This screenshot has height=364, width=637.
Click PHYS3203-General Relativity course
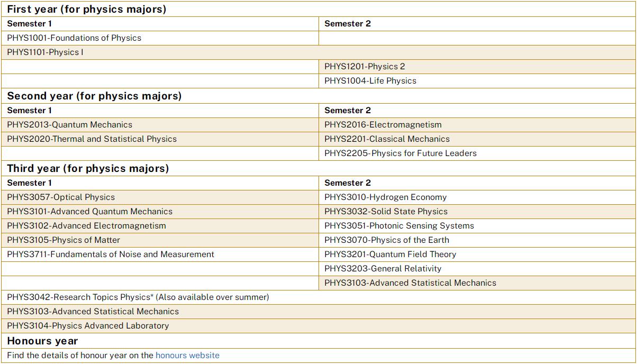point(383,269)
